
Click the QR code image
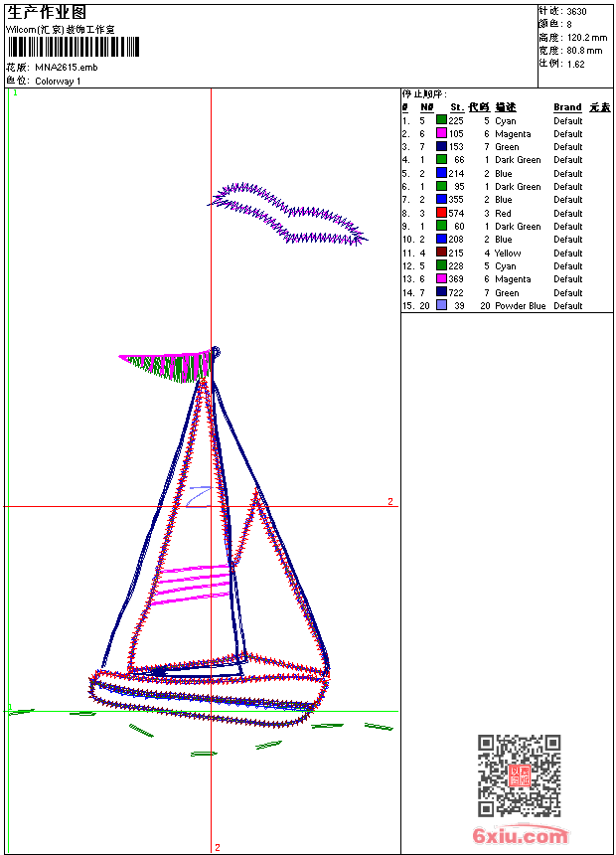519,775
